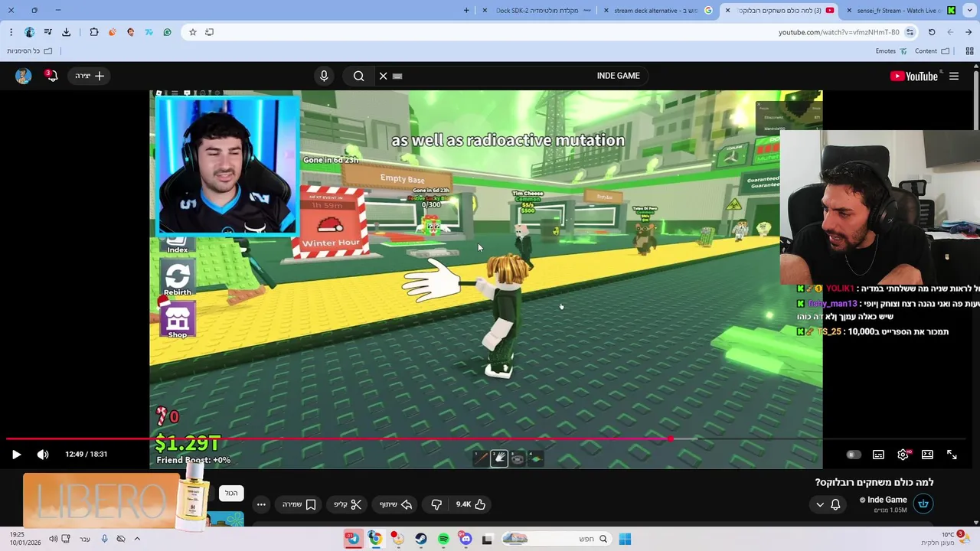The height and width of the screenshot is (551, 980).
Task: Switch to Dock SDK-2 tab
Action: 537,10
